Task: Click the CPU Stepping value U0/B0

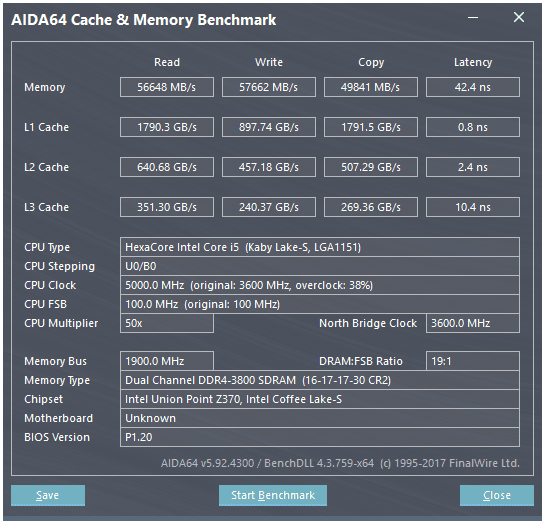Action: tap(320, 266)
